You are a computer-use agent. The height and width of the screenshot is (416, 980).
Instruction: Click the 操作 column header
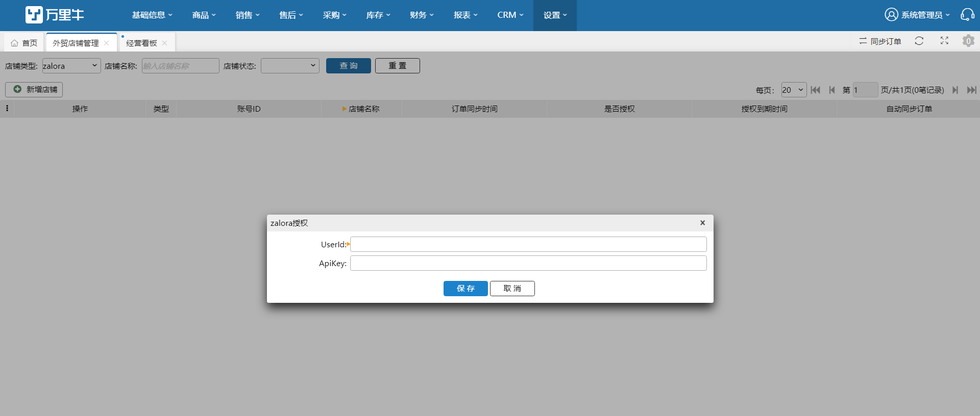pyautogui.click(x=80, y=109)
